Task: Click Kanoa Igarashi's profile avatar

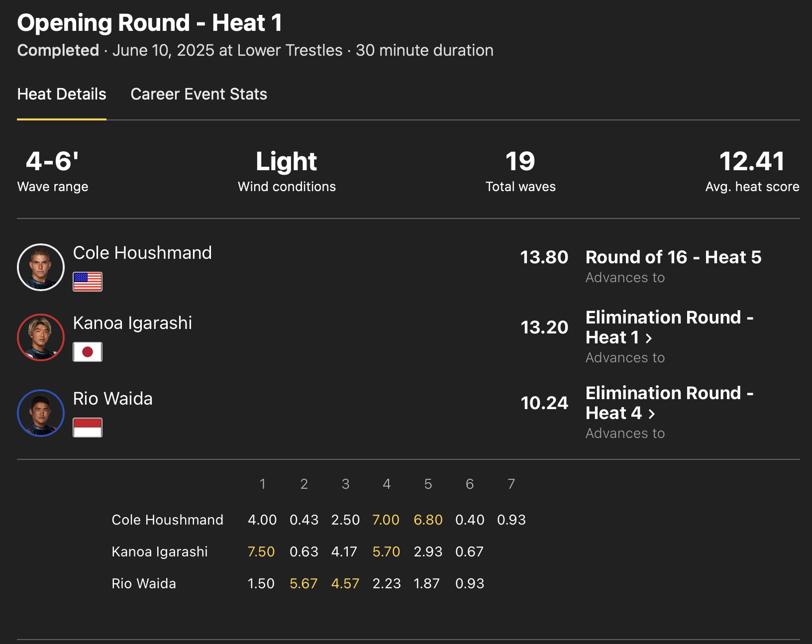Action: [41, 337]
